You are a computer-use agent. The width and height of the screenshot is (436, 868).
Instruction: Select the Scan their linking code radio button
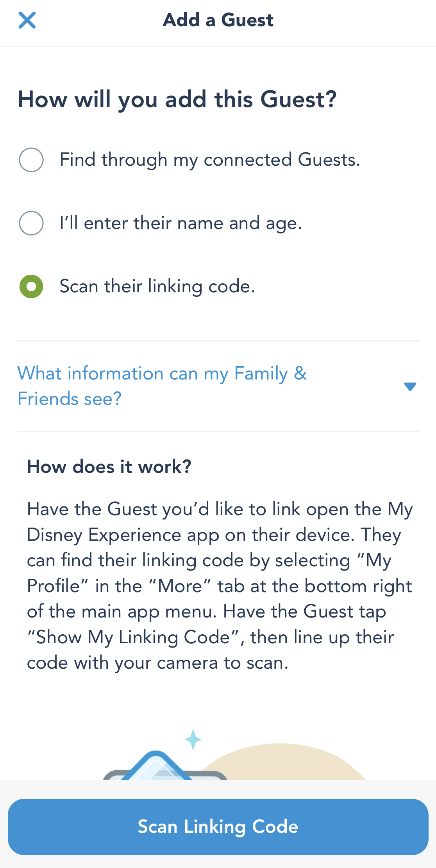click(x=31, y=286)
